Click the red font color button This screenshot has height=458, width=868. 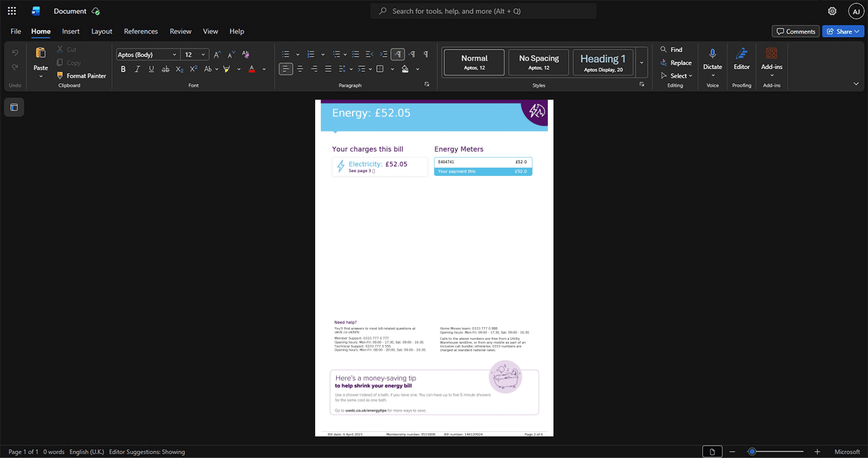point(252,69)
